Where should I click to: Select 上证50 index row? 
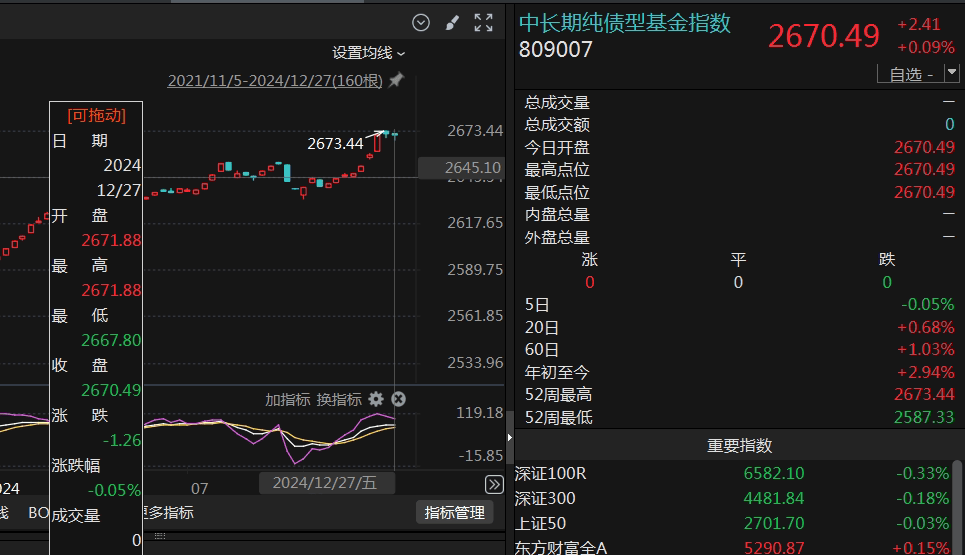[x=732, y=523]
